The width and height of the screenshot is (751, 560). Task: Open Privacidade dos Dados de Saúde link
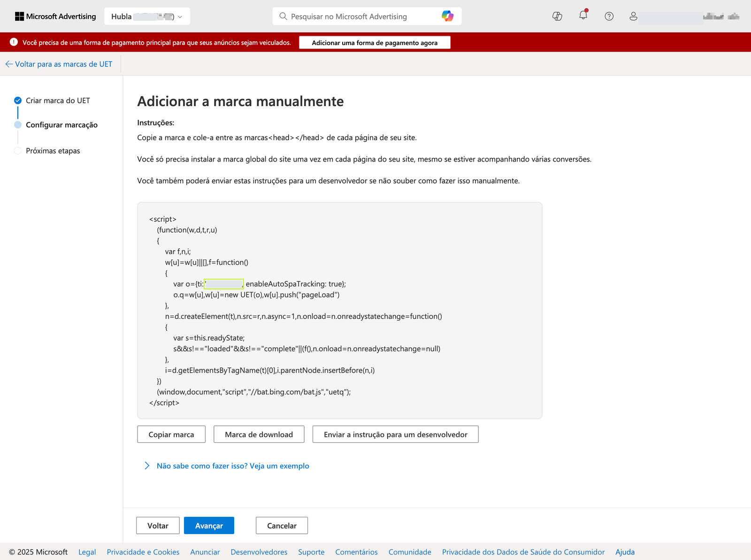pos(523,552)
